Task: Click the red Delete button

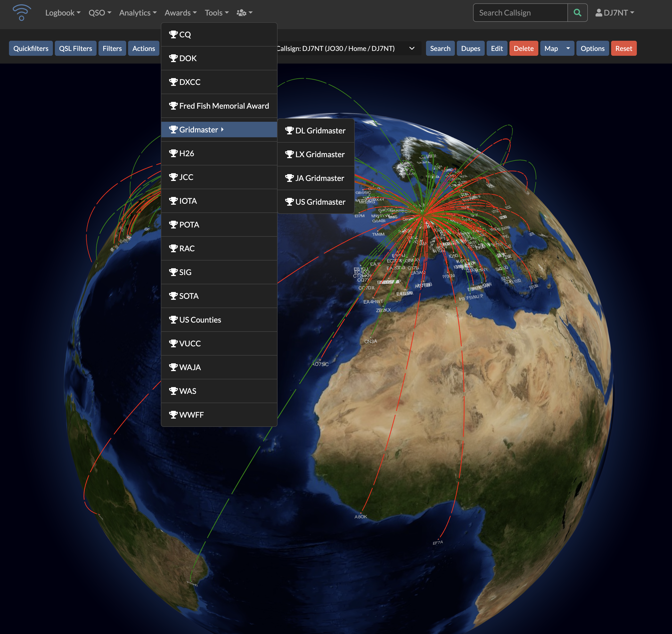Action: click(x=524, y=48)
